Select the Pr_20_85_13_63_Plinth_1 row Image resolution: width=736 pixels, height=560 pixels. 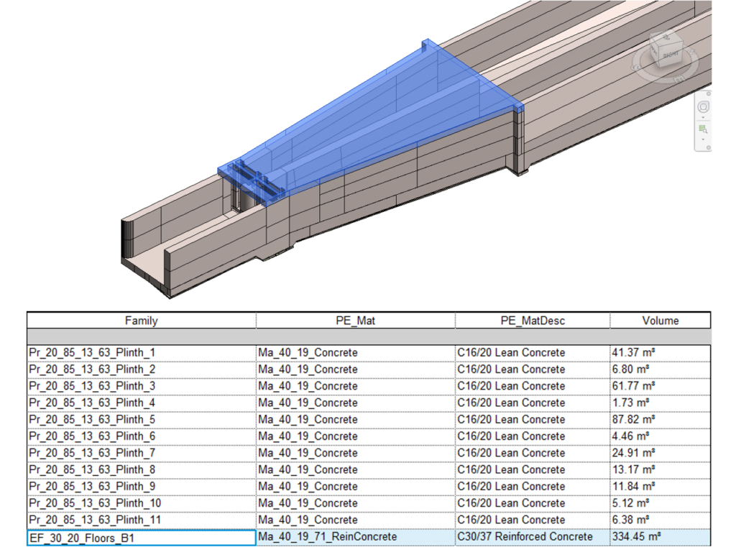coord(141,353)
